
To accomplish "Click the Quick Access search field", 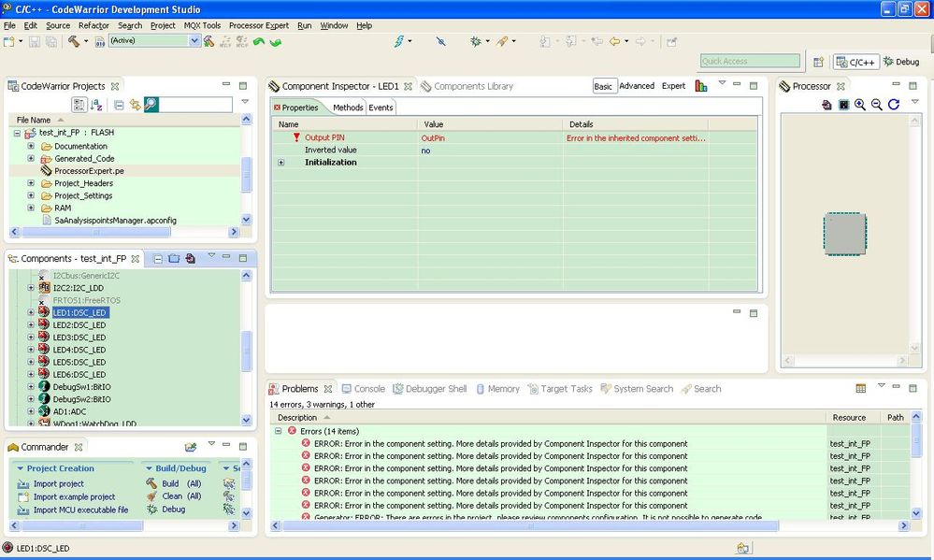I will coord(750,62).
